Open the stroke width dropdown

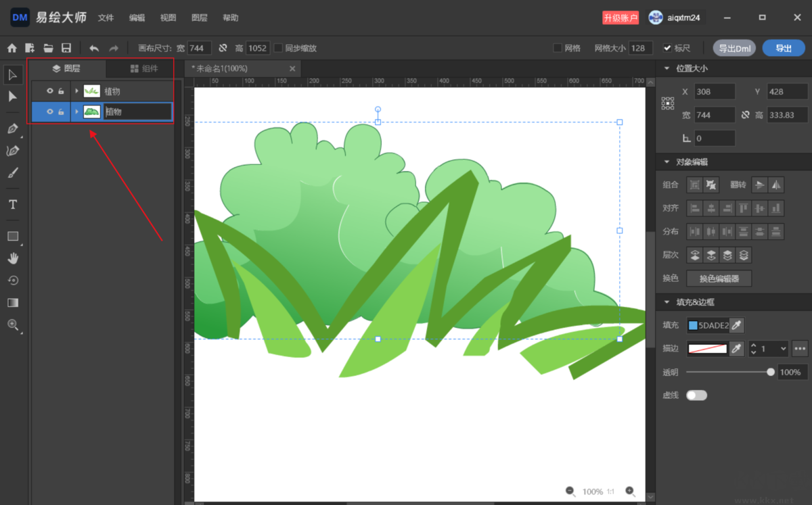(x=783, y=349)
